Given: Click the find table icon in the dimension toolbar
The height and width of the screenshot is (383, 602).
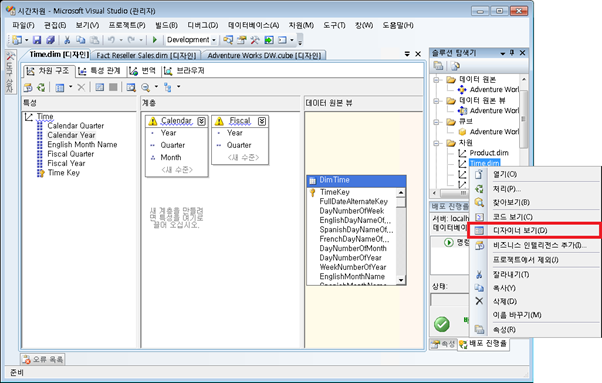Looking at the screenshot, I should (x=131, y=87).
